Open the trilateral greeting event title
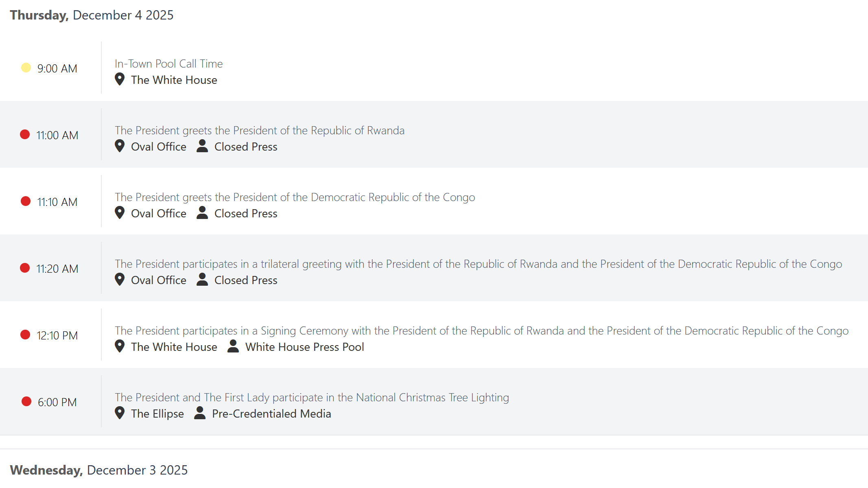The width and height of the screenshot is (868, 488). click(478, 264)
